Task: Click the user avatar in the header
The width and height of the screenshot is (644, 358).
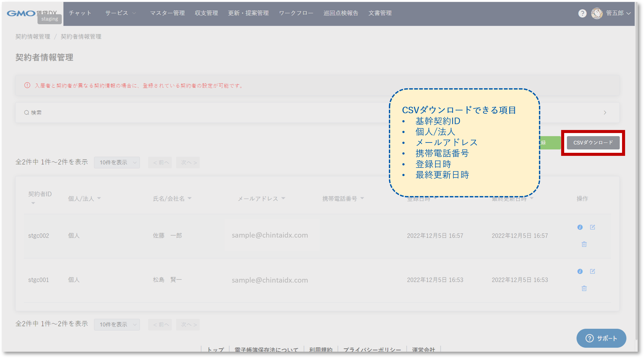Action: click(x=597, y=13)
